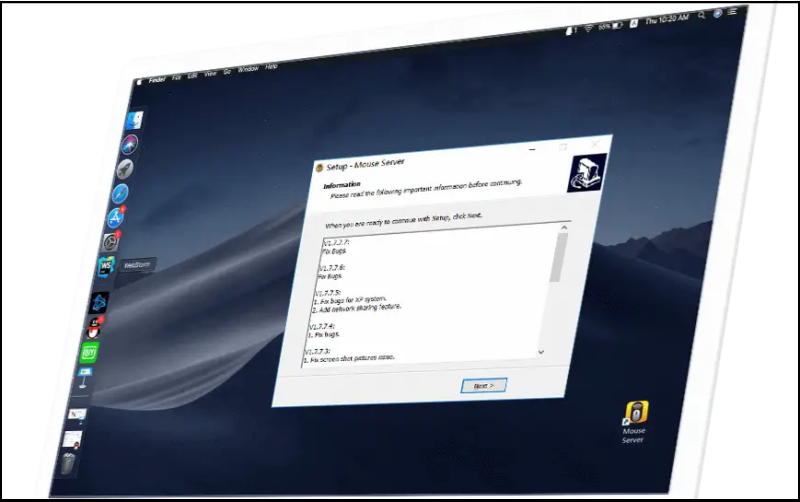
Task: Click the V1.7.7.7 version line
Action: point(336,242)
